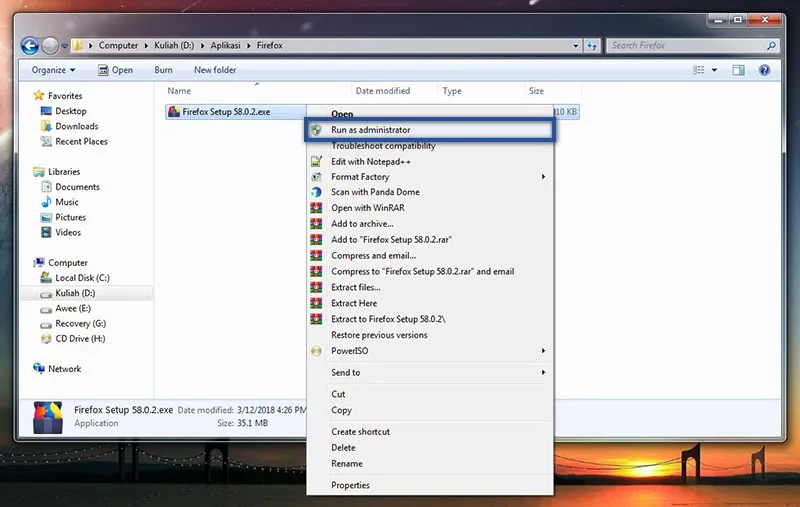Select Desktop under Favorites

coord(64,111)
